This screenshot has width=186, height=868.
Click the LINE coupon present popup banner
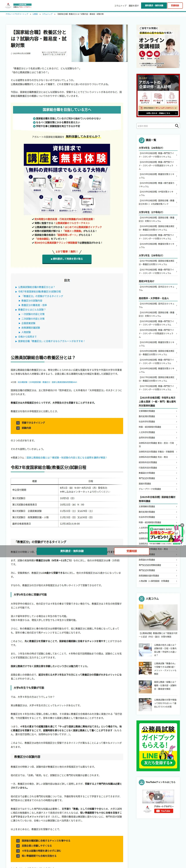pos(165,535)
